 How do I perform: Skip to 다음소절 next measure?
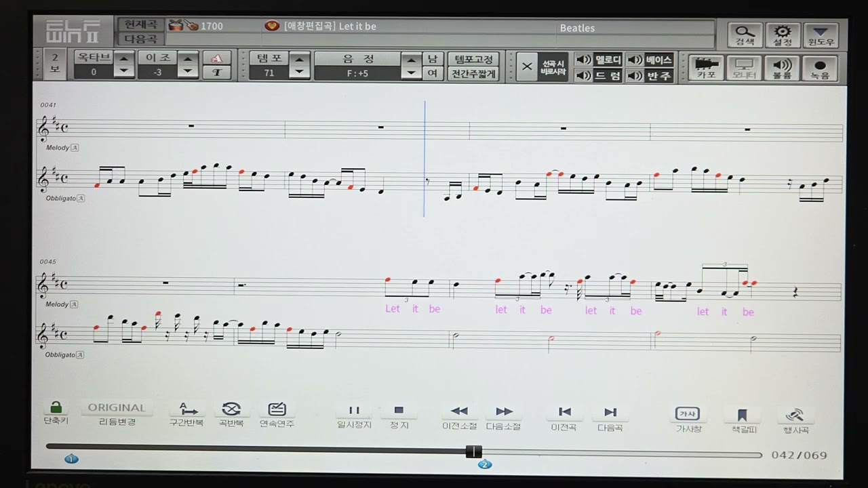point(504,417)
